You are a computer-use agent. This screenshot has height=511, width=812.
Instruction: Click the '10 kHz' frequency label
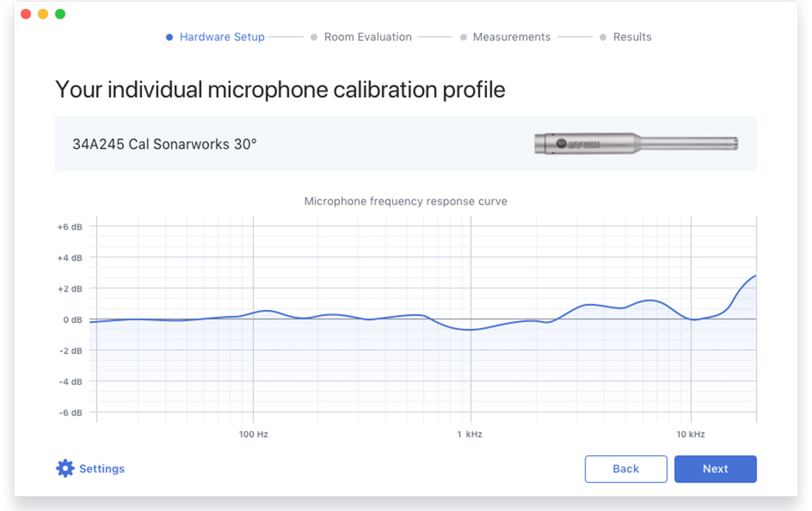(x=690, y=434)
